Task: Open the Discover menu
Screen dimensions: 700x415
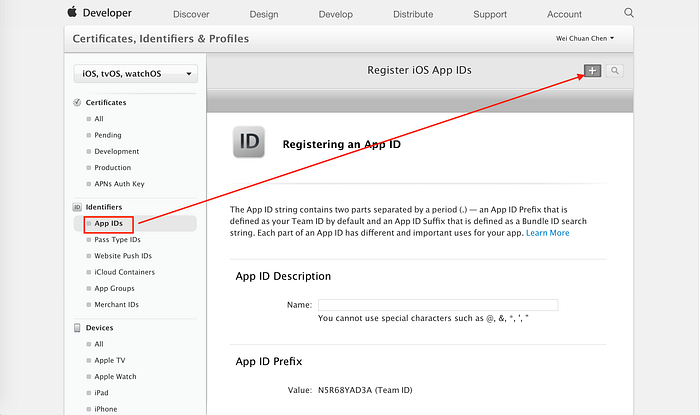Action: 191,14
